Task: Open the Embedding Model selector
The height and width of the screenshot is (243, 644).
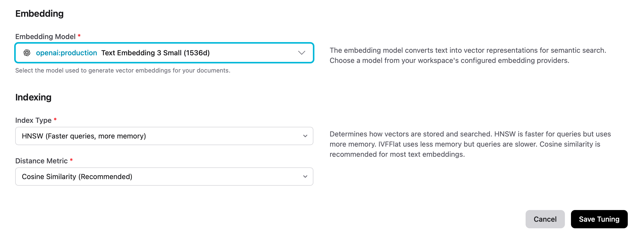Action: pyautogui.click(x=164, y=53)
